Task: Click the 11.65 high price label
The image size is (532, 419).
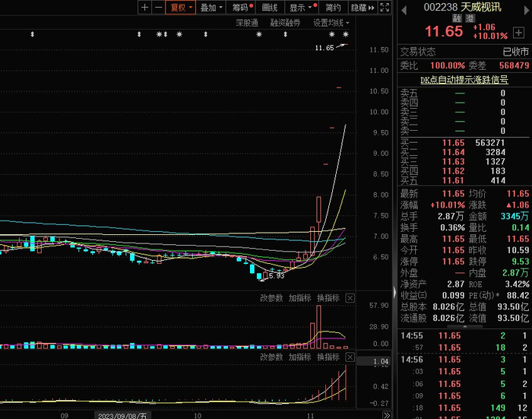Action: pos(325,48)
